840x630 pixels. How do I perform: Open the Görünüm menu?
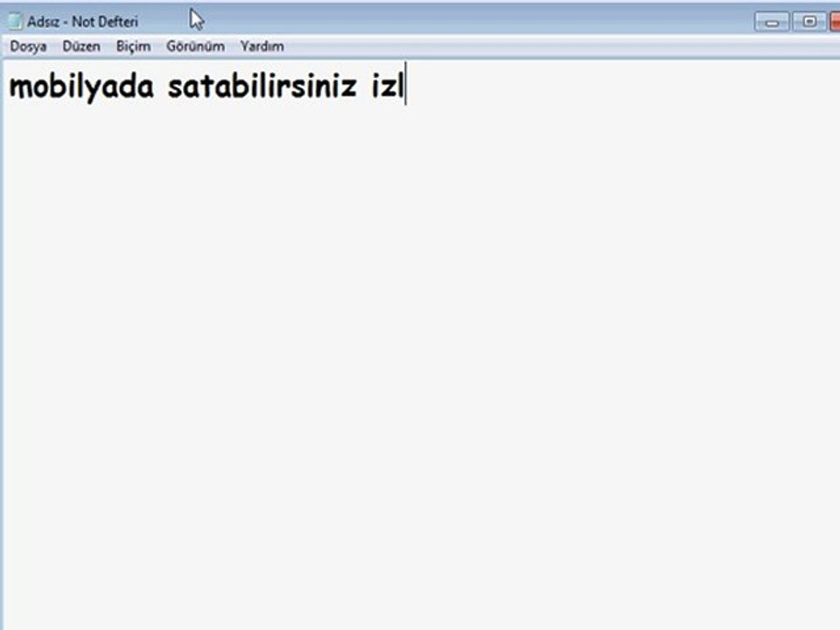(195, 46)
